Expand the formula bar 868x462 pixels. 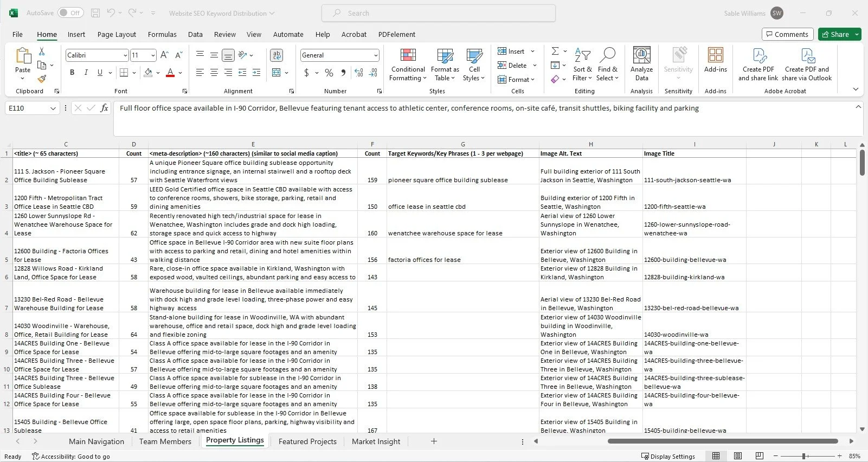click(x=858, y=107)
